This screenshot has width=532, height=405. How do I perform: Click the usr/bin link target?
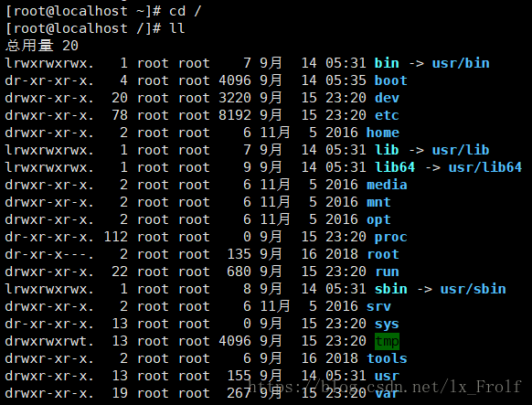pyautogui.click(x=461, y=63)
